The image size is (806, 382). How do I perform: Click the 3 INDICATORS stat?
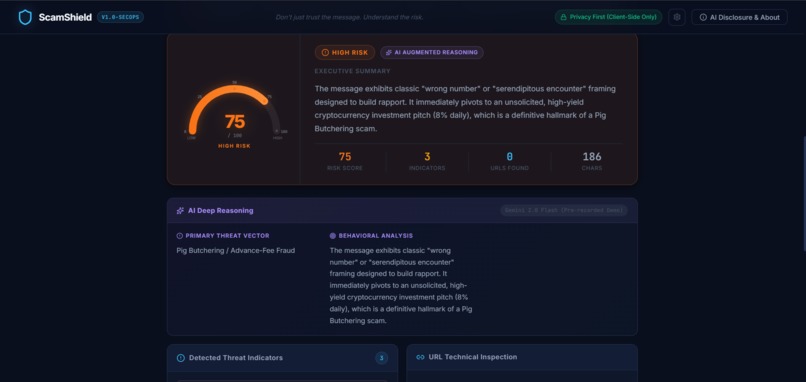427,161
